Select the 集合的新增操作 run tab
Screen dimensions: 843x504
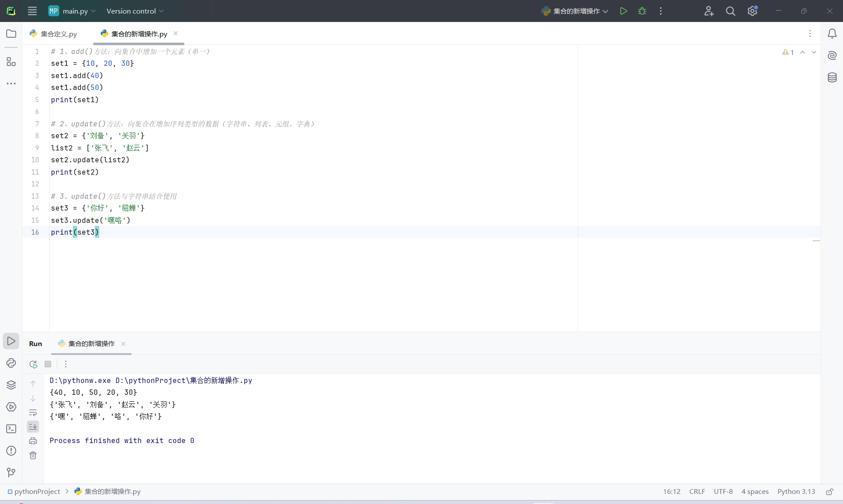(x=91, y=343)
